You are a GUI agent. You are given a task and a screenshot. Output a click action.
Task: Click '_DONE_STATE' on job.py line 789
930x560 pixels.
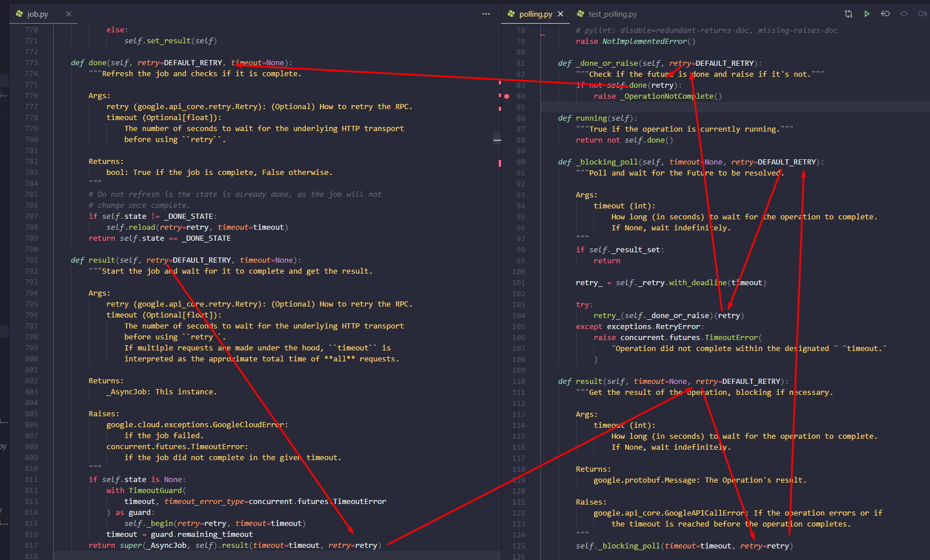pos(206,238)
